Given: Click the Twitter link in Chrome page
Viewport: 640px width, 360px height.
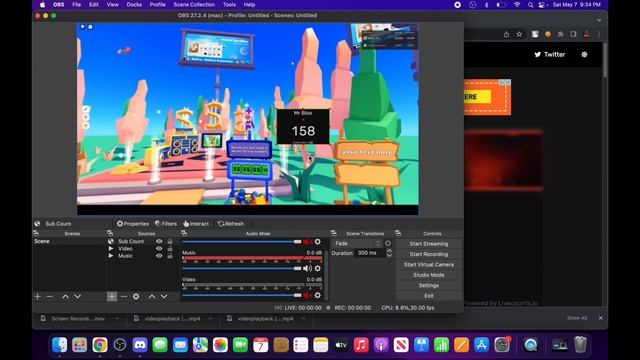Looking at the screenshot, I should pyautogui.click(x=550, y=54).
